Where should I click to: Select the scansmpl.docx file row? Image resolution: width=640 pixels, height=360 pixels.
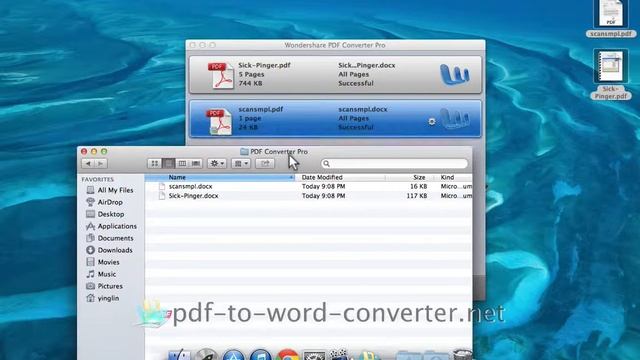[x=309, y=187]
